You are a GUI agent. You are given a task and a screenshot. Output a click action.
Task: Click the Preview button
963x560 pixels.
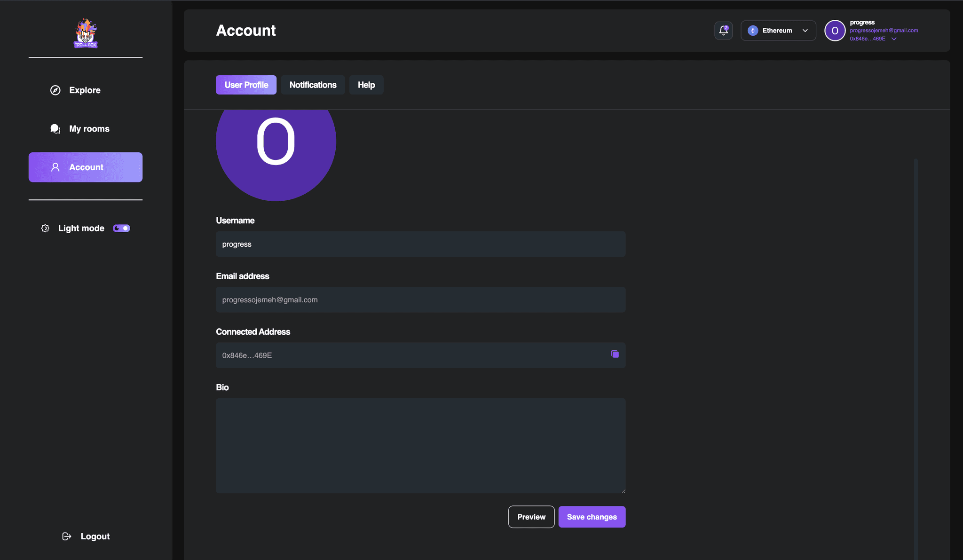coord(531,516)
